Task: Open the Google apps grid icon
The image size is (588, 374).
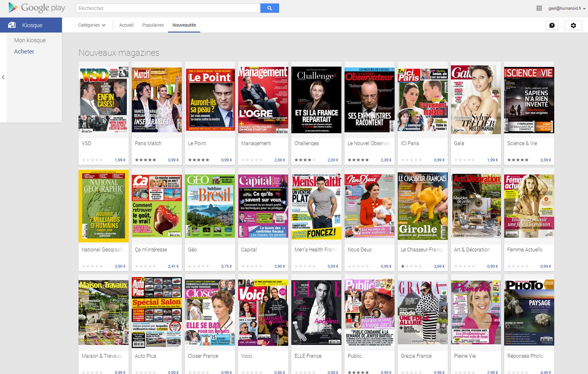Action: (539, 8)
